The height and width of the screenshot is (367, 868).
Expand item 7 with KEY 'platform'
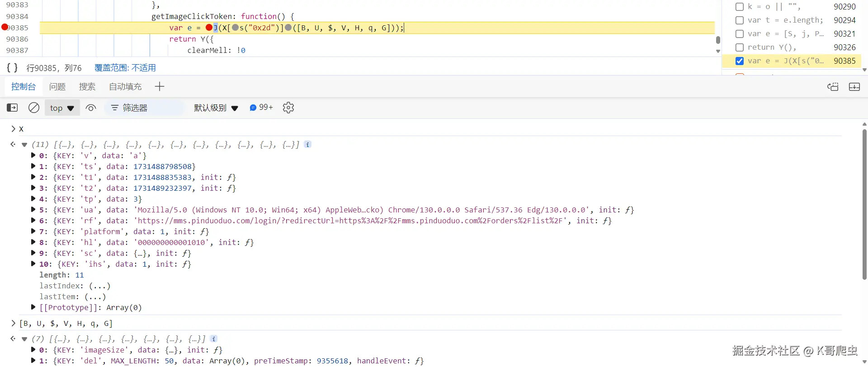(x=33, y=231)
